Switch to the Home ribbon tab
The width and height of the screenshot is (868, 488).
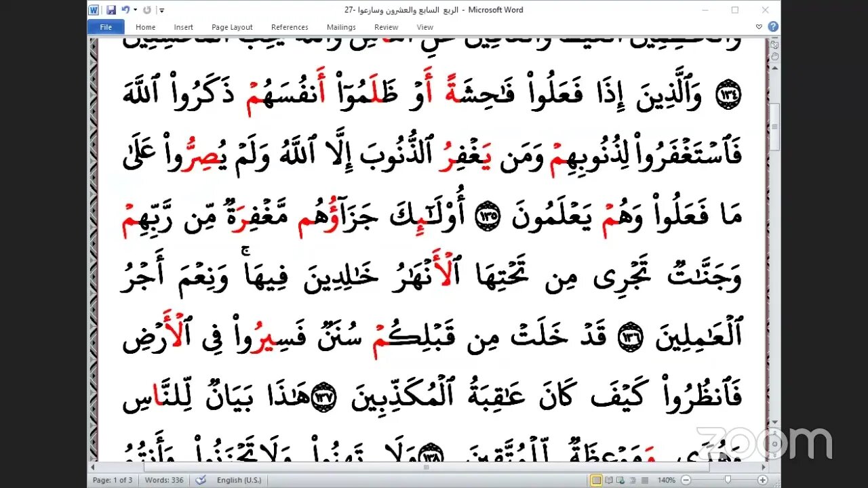[x=145, y=27]
